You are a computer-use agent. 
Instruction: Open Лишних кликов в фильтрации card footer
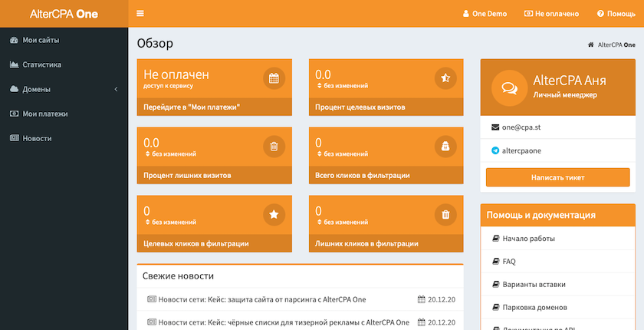pos(386,244)
